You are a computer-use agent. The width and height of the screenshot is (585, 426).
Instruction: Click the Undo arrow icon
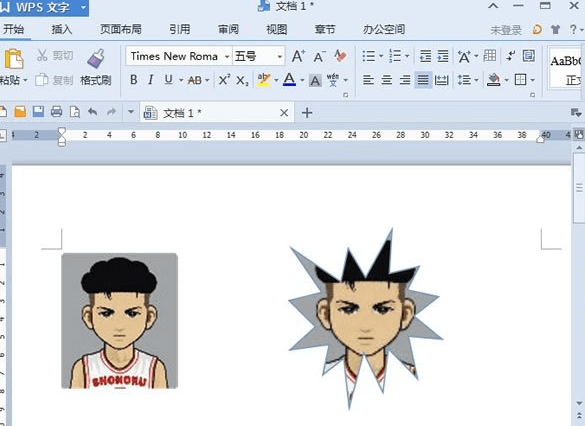[x=93, y=112]
